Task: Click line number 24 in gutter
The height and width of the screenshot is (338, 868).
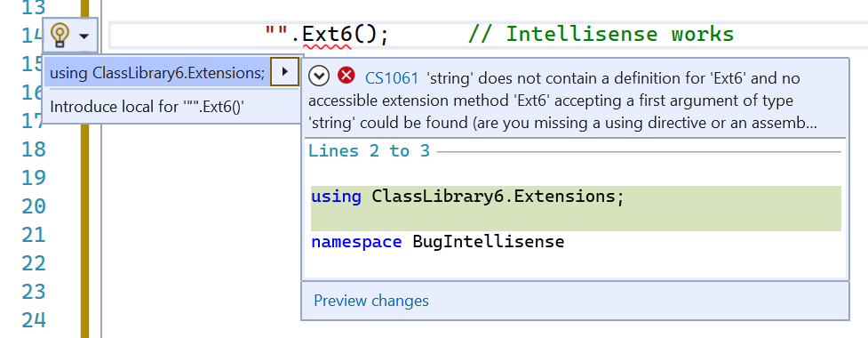Action: [x=34, y=319]
